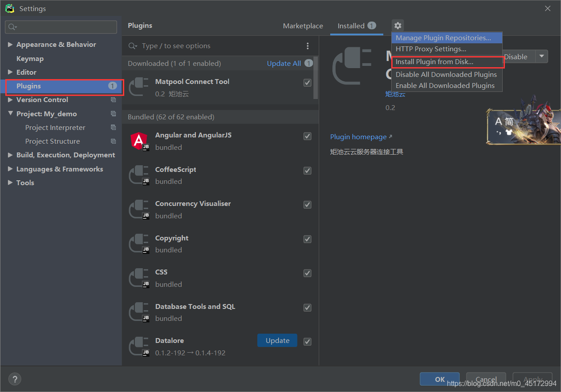Click the CSS plugin icon

pyautogui.click(x=139, y=278)
